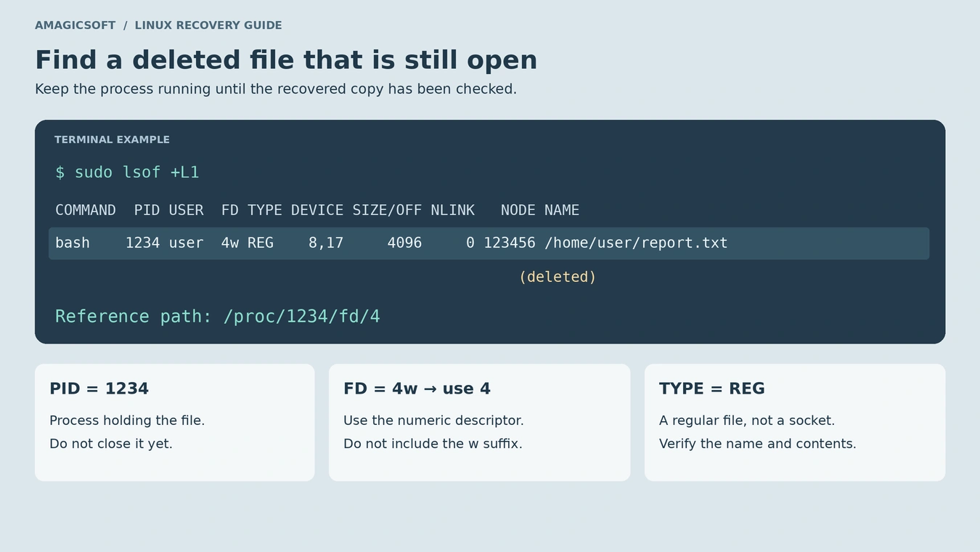Click 'A regular file, not a socket.' text
The image size is (980, 552).
pos(747,421)
